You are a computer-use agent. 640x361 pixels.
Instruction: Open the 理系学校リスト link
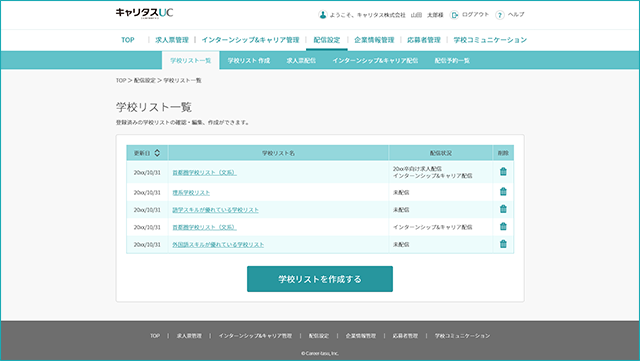coord(191,192)
